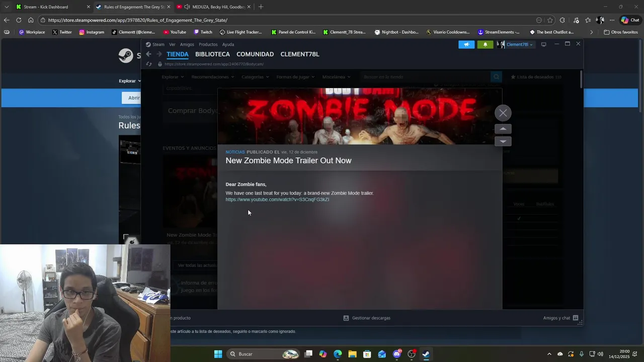Open the Amigos menu in Steam client
Viewport: 644px width, 362px height.
[187, 44]
